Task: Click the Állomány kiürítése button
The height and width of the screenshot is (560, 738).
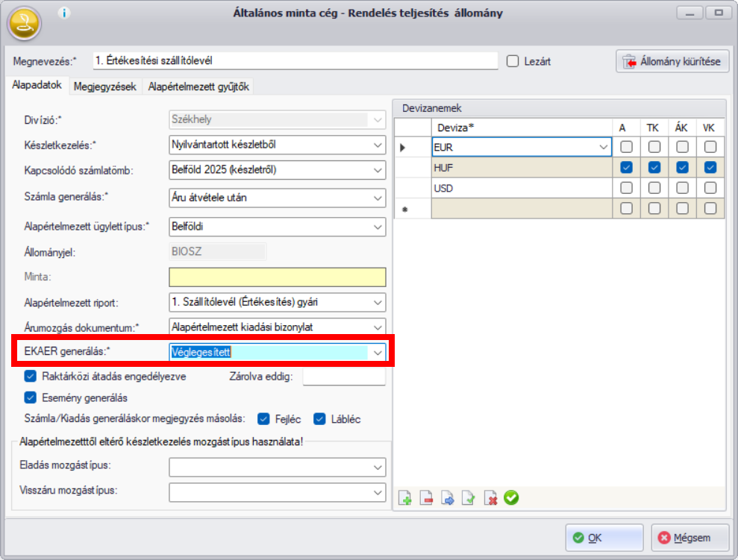Action: point(672,61)
